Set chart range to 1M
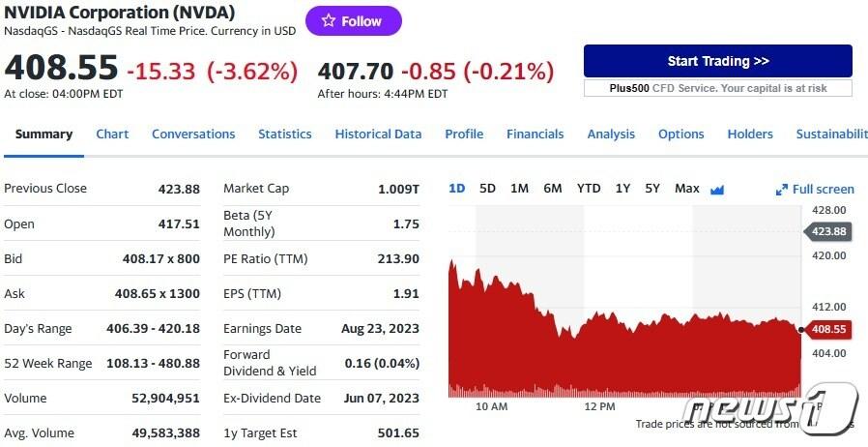This screenshot has height=447, width=868. [x=519, y=189]
